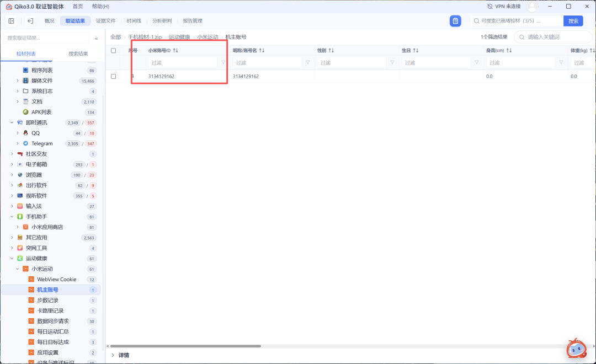Image resolution: width=596 pixels, height=364 pixels.
Task: Click the blue 搜索 button
Action: coord(573,21)
